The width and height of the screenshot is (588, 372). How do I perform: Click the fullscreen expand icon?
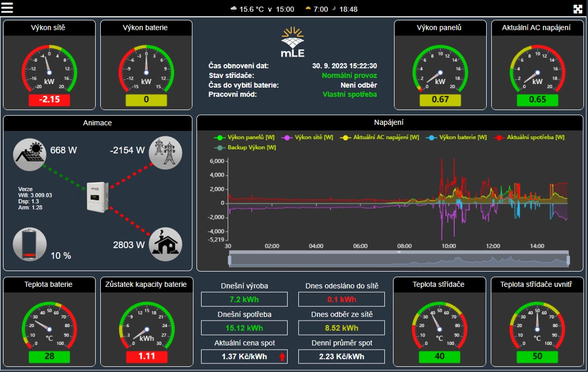tap(578, 9)
